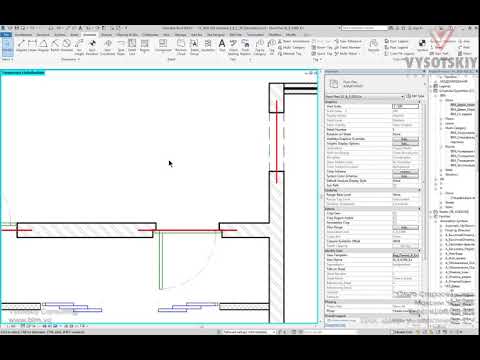Place an annotation Symbol

pyautogui.click(x=422, y=45)
